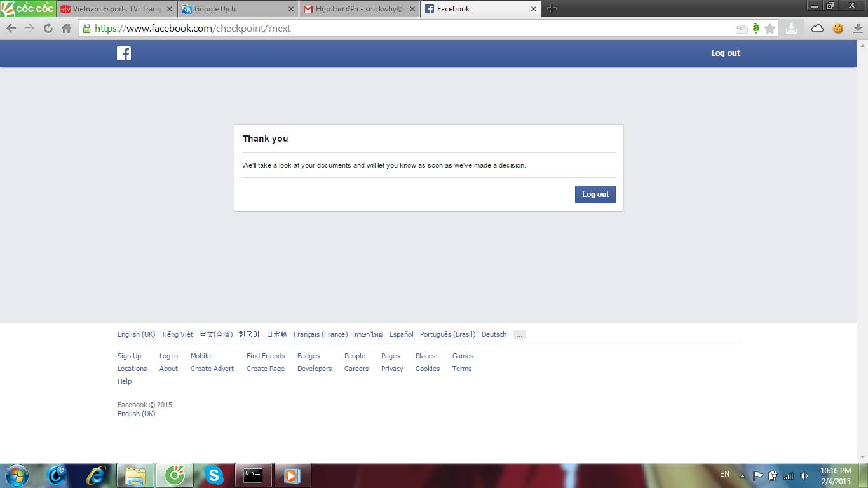Switch to Vietnam Esports TV tab

116,9
